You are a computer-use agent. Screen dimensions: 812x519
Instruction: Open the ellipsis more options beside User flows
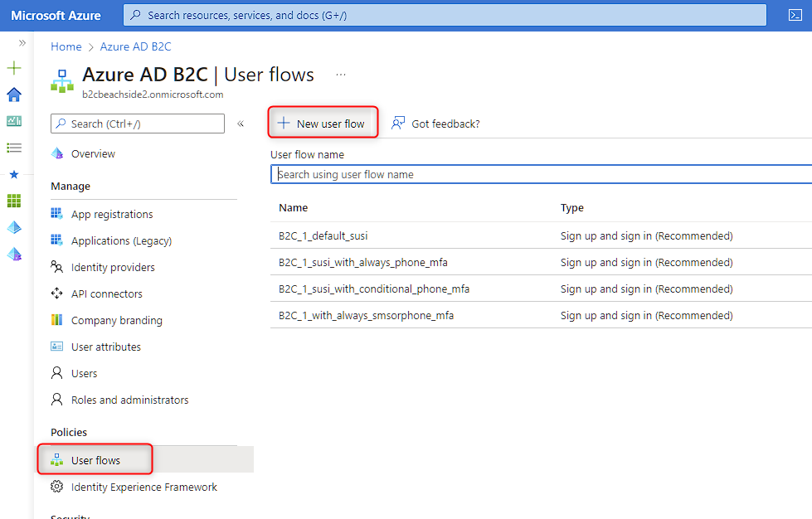pos(340,75)
